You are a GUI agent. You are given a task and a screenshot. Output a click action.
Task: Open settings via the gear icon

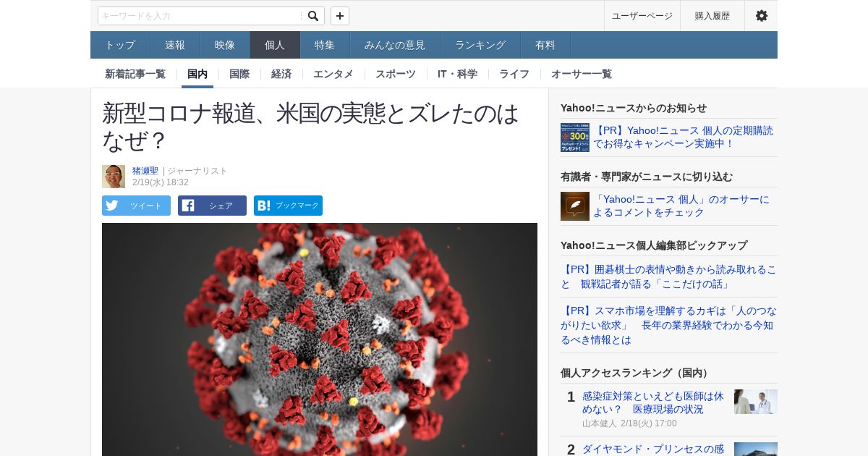click(x=762, y=16)
